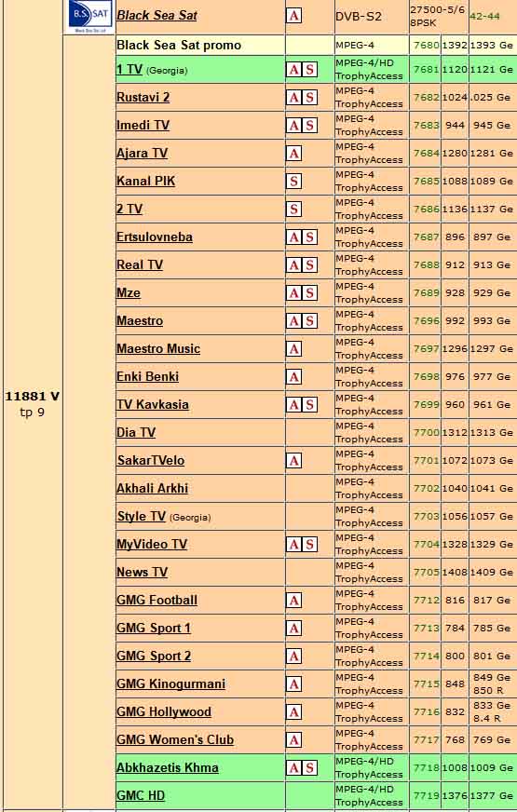517x812 pixels.
Task: Click the A icon beside Black Sea Sat
Action: click(x=293, y=16)
